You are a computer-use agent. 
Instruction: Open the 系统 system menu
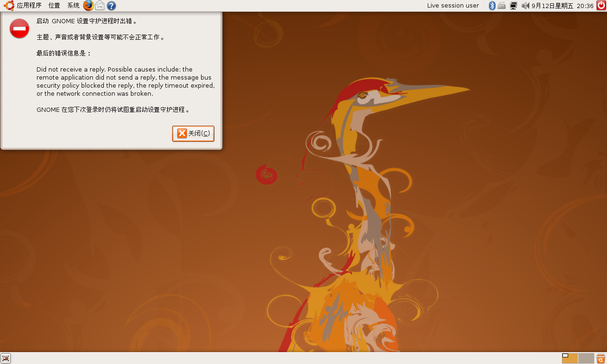pyautogui.click(x=73, y=6)
